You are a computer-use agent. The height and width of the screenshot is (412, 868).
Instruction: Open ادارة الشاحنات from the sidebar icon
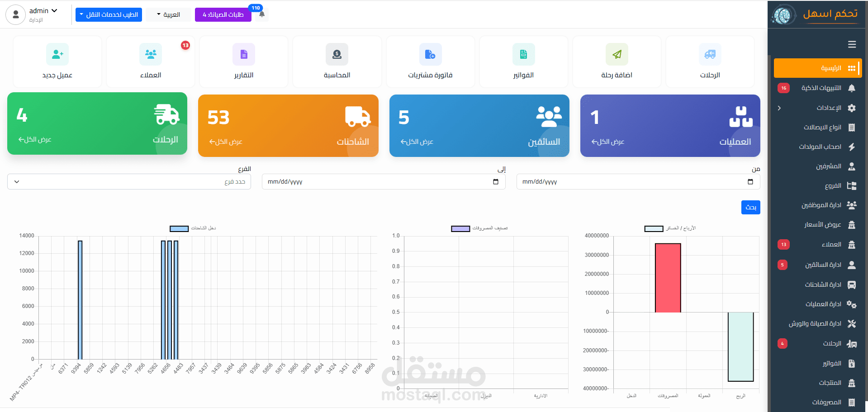(852, 284)
